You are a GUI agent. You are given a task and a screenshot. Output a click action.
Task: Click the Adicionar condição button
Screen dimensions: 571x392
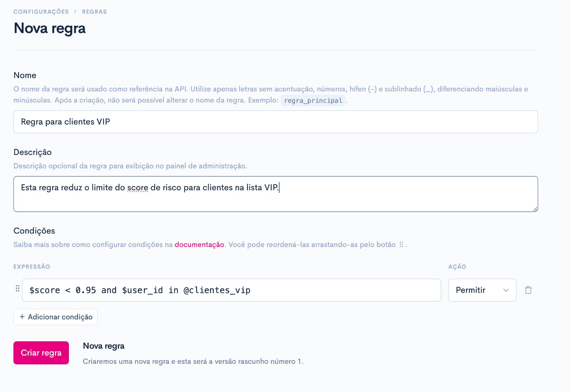coord(55,317)
